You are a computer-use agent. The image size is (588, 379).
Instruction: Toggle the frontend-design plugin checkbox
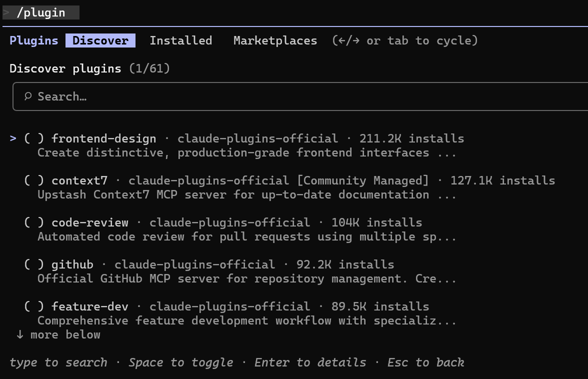pyautogui.click(x=34, y=138)
